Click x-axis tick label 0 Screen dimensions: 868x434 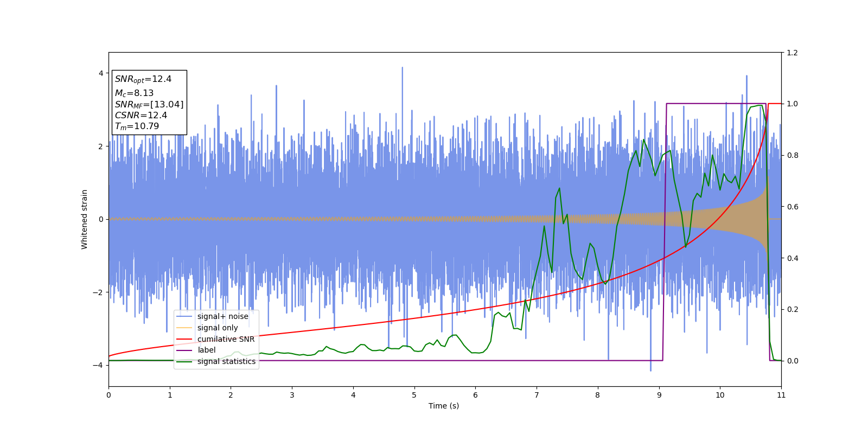pos(108,395)
